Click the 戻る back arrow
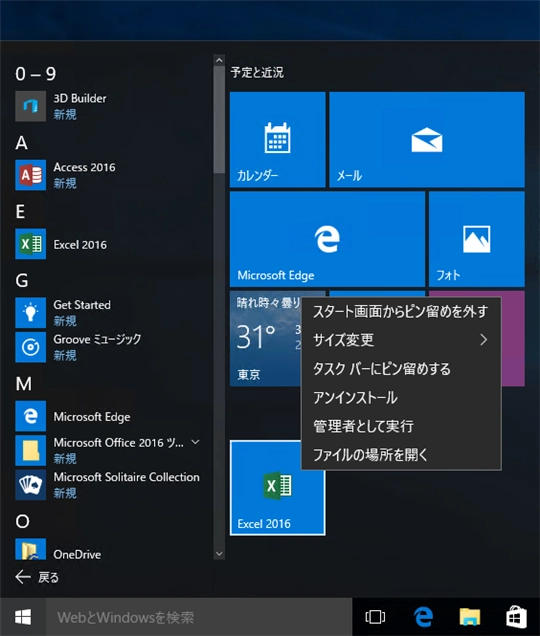540x636 pixels. [x=23, y=577]
